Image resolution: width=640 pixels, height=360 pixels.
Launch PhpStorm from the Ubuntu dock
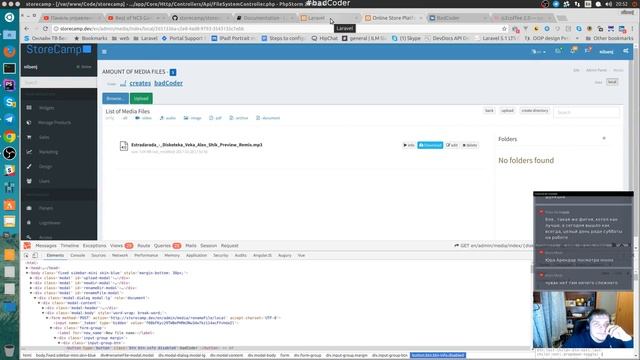pos(9,85)
